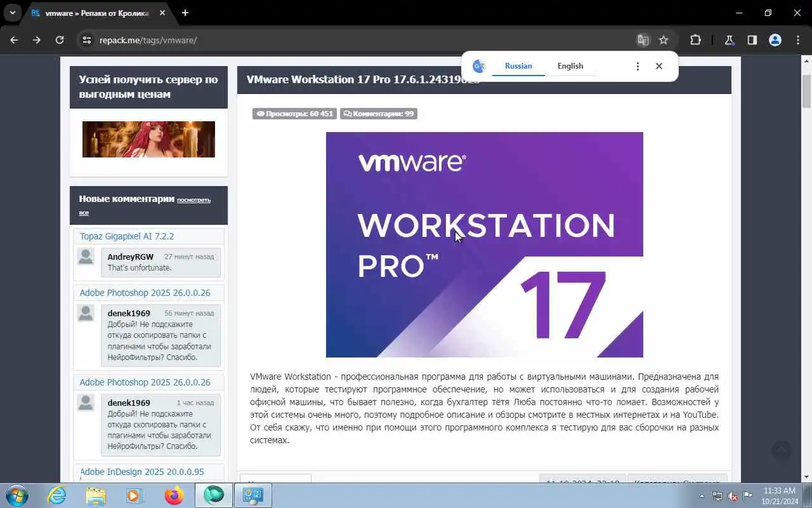Screen dimensions: 812x508
Task: Open VMware Workstation 17 Pro post title
Action: click(363, 79)
